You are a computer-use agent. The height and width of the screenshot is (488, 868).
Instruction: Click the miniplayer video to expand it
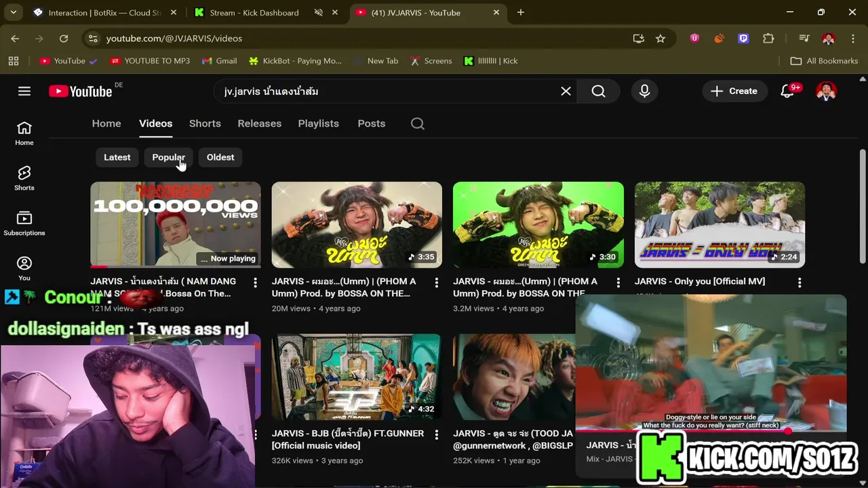711,363
